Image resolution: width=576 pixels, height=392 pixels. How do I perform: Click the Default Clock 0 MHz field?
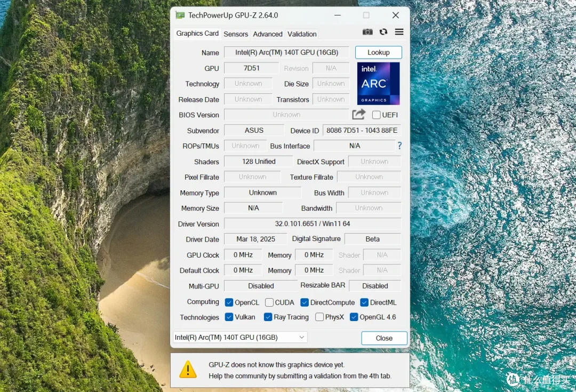coord(243,270)
